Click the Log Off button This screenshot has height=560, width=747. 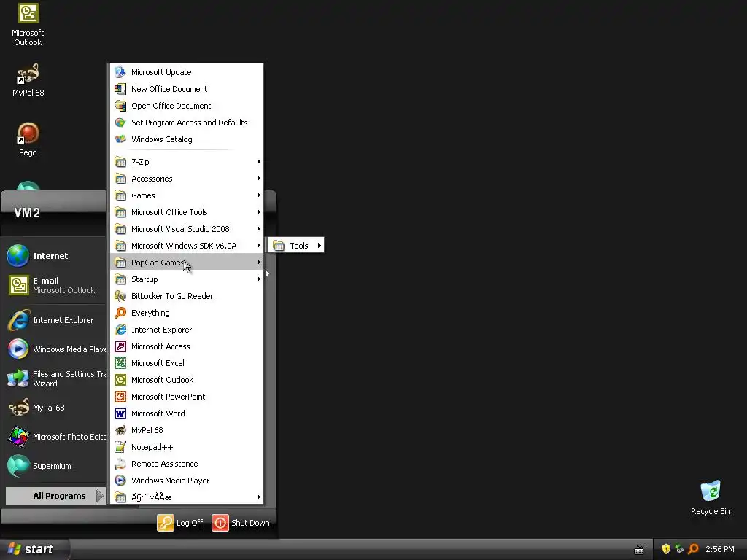tap(180, 522)
